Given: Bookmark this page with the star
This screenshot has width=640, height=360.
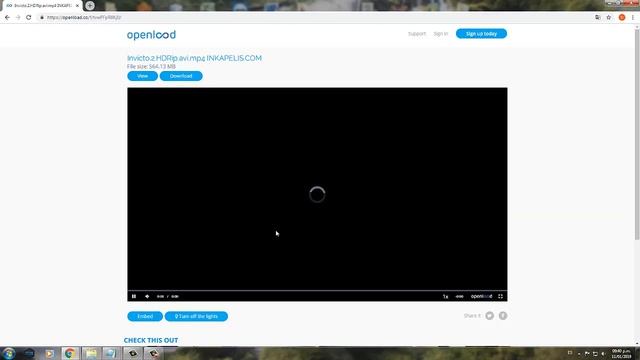Looking at the screenshot, I should (609, 18).
